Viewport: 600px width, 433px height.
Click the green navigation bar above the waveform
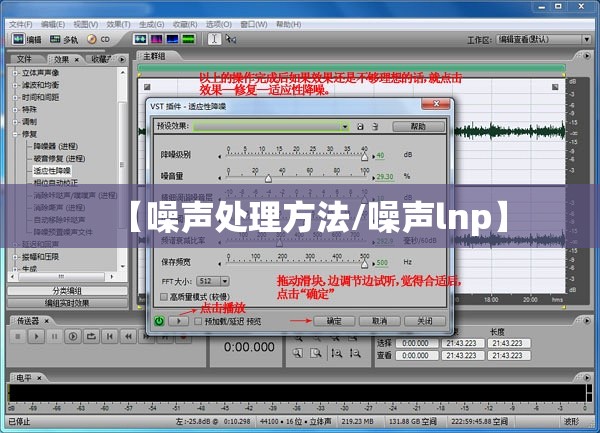pyautogui.click(x=351, y=68)
